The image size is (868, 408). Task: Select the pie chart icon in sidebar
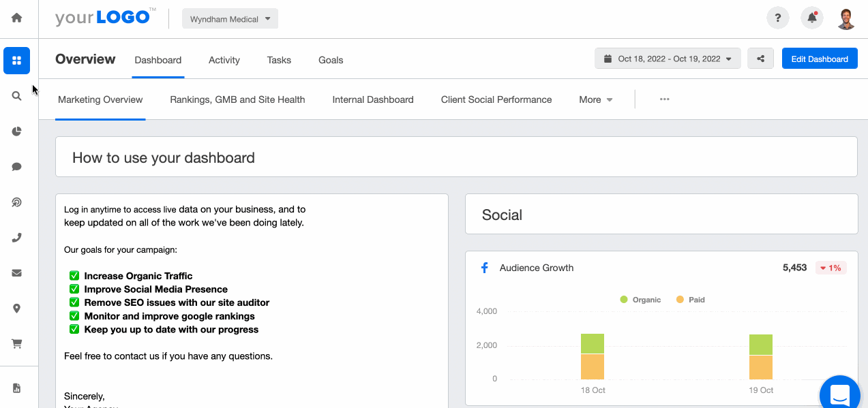(x=16, y=131)
